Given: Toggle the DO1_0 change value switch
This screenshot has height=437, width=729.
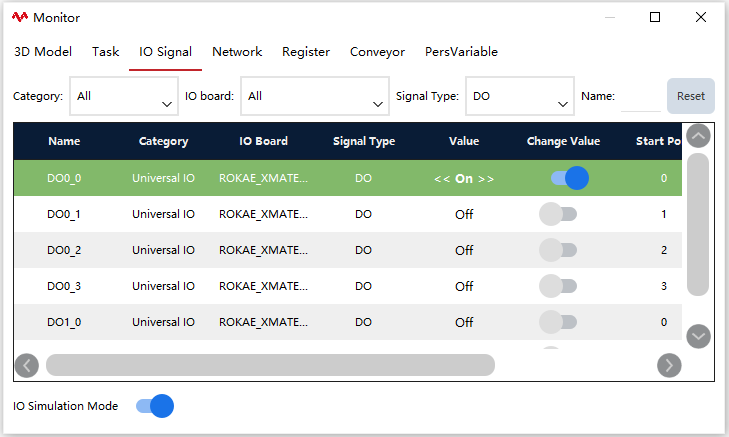Looking at the screenshot, I should point(558,322).
